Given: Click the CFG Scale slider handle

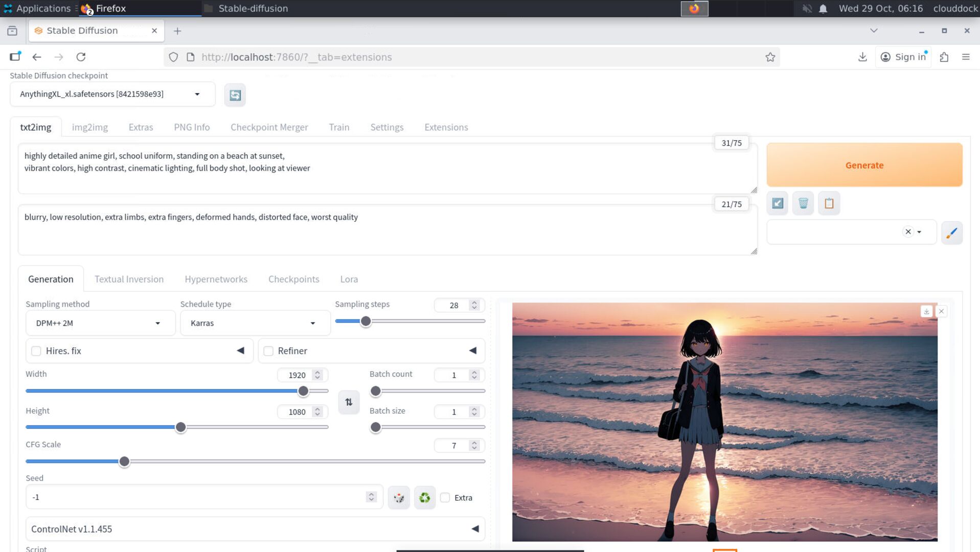Looking at the screenshot, I should click(124, 462).
